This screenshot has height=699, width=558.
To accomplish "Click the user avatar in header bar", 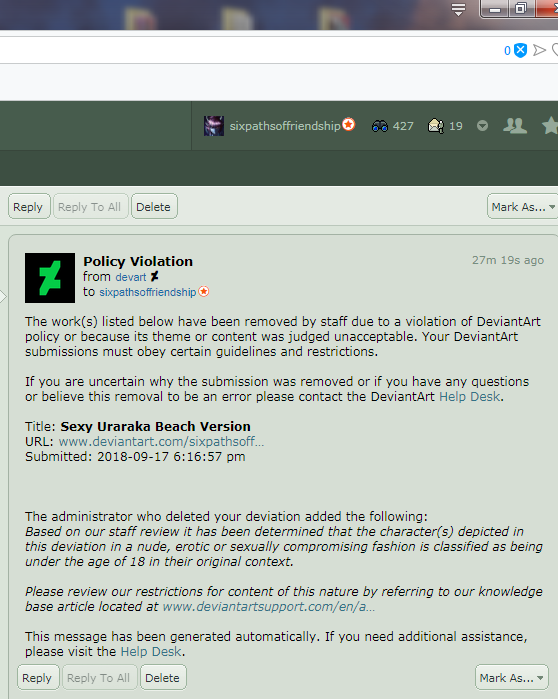I will point(213,126).
